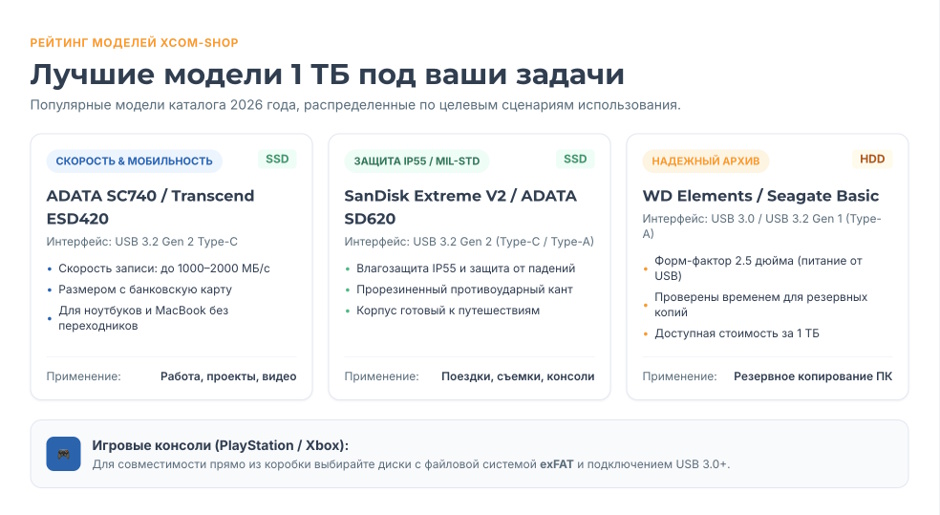940x515 pixels.
Task: Click 'Доступная стоимость за 1 ТБ' bullet
Action: coord(737,333)
